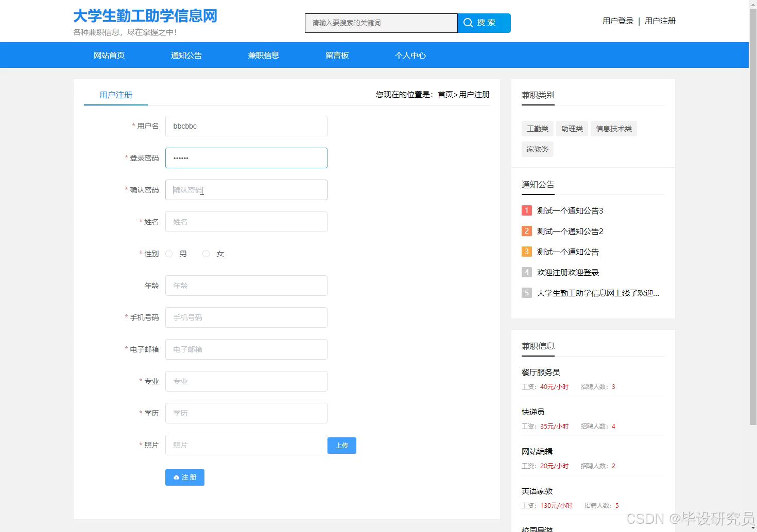
Task: Select the 用户注册 tab heading
Action: tap(116, 95)
